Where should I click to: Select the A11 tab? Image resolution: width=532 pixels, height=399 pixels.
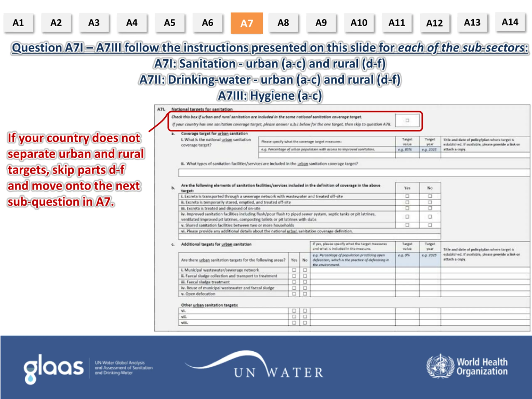(x=397, y=23)
